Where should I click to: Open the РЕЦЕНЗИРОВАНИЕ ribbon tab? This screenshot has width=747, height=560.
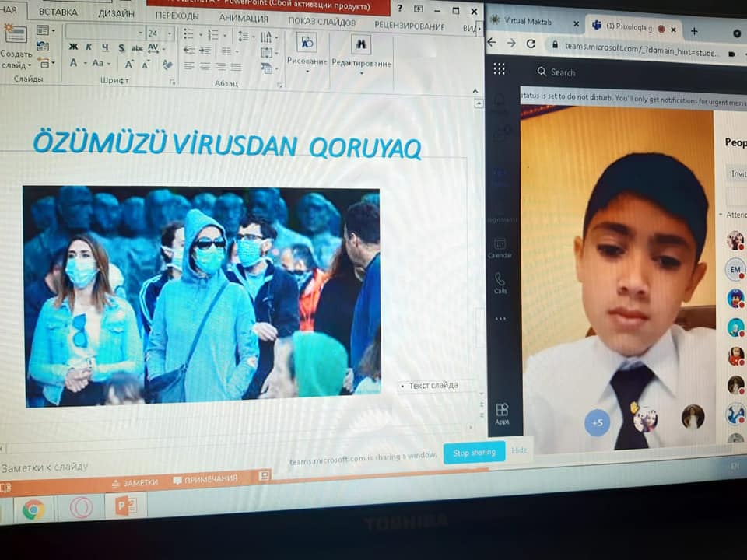(x=409, y=26)
